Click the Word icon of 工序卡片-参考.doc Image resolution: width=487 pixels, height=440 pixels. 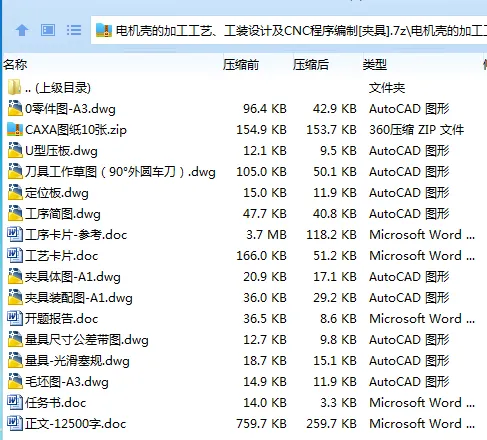(15, 234)
